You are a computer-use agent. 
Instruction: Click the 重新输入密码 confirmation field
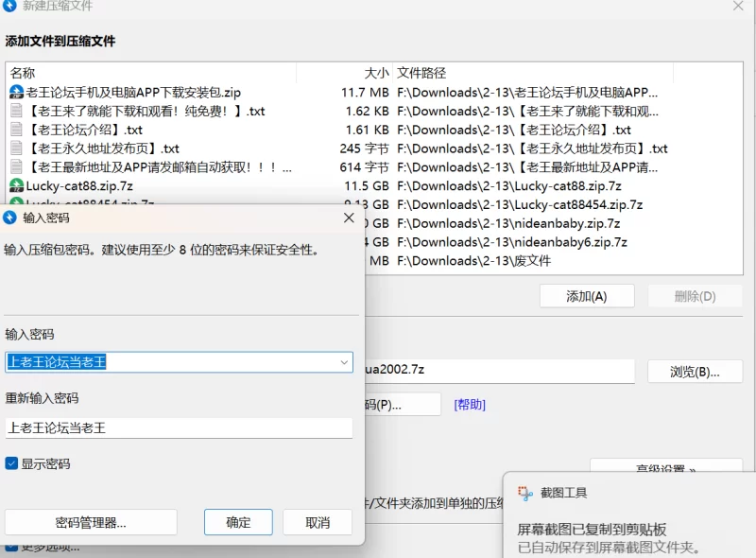[179, 427]
